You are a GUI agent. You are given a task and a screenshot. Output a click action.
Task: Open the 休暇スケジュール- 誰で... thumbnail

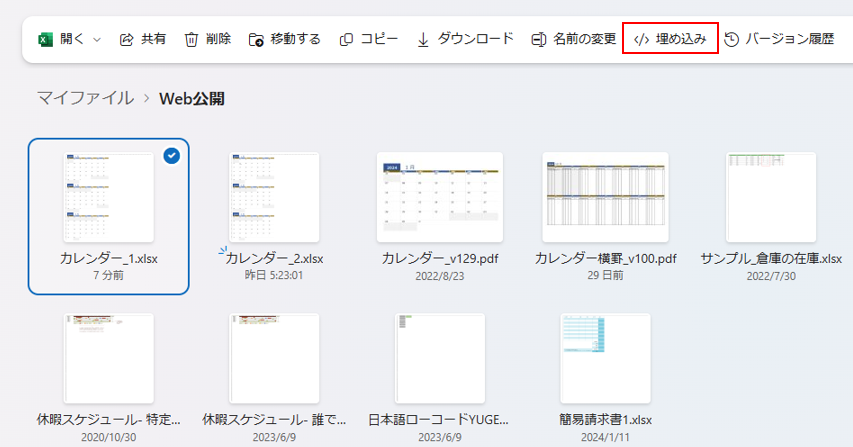[x=274, y=358]
